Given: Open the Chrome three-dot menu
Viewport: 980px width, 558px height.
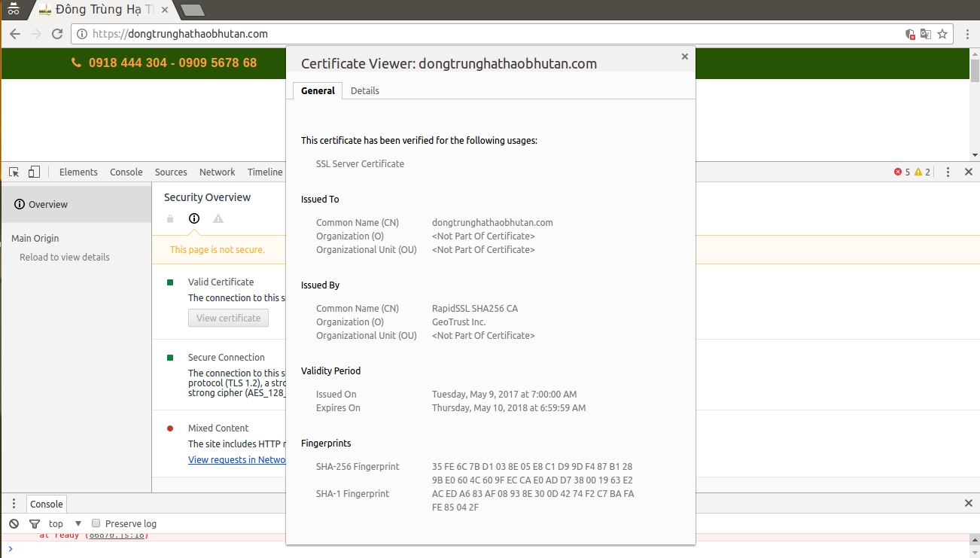Looking at the screenshot, I should [x=968, y=34].
